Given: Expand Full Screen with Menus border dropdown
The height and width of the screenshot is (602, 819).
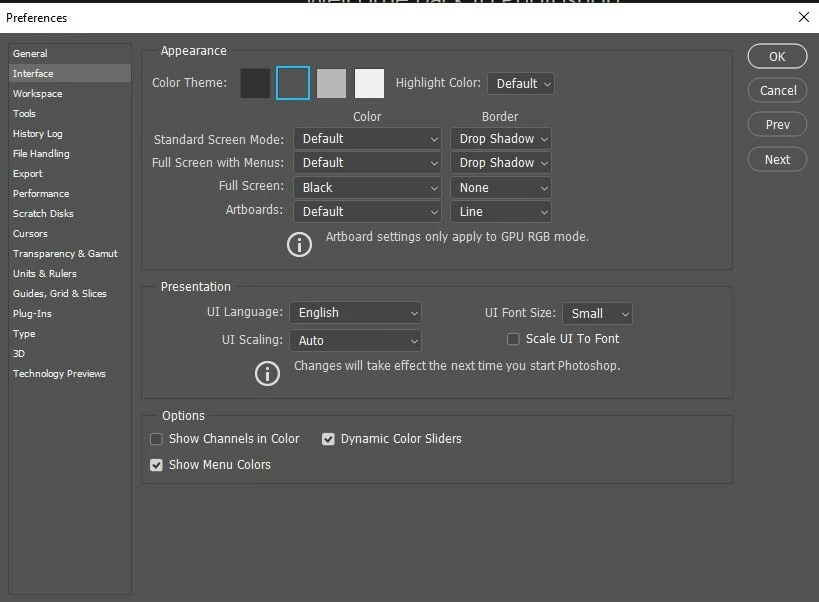Looking at the screenshot, I should (x=501, y=163).
